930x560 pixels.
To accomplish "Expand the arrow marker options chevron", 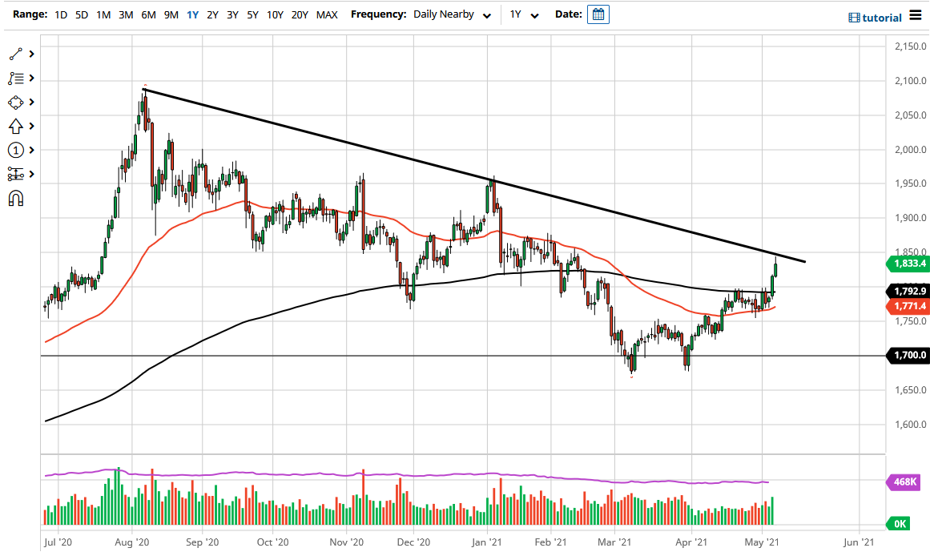I will [x=31, y=127].
